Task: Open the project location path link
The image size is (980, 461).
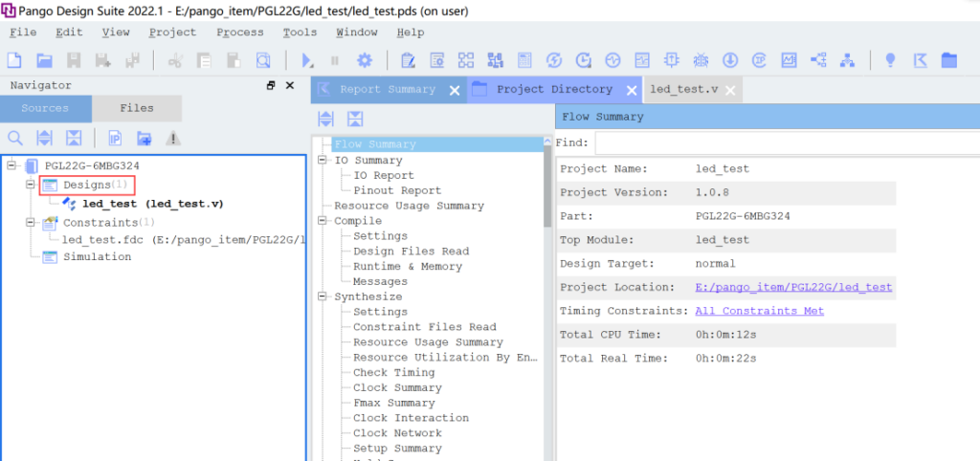Action: coord(793,287)
